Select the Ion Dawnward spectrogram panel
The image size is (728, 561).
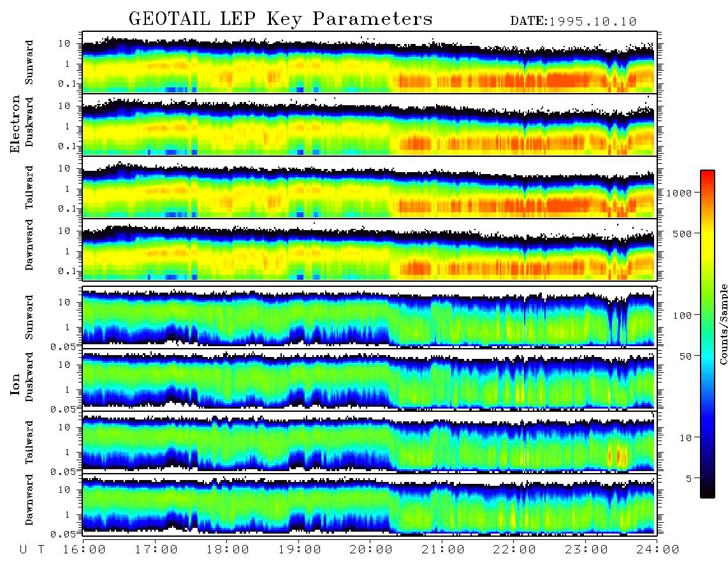pos(370,505)
